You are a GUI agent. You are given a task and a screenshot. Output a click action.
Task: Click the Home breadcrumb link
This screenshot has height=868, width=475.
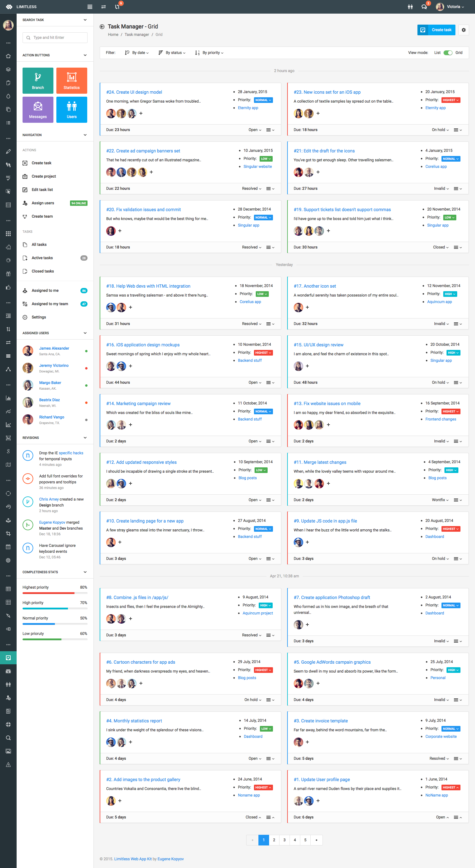(113, 35)
